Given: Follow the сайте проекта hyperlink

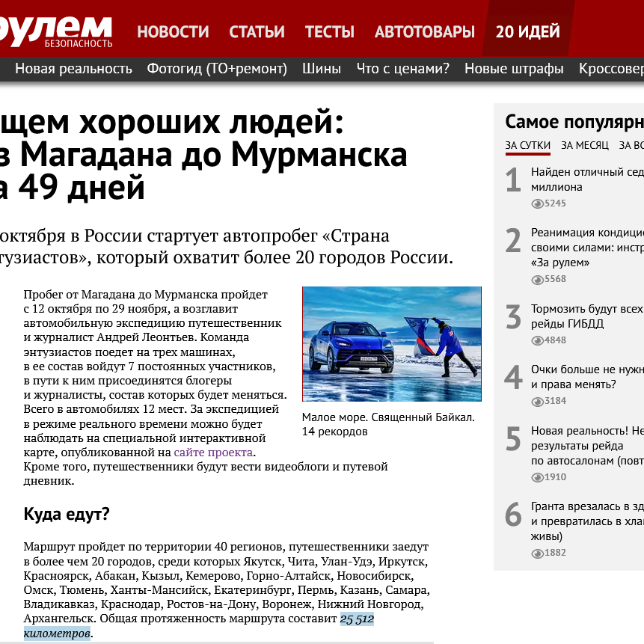Looking at the screenshot, I should 214,453.
